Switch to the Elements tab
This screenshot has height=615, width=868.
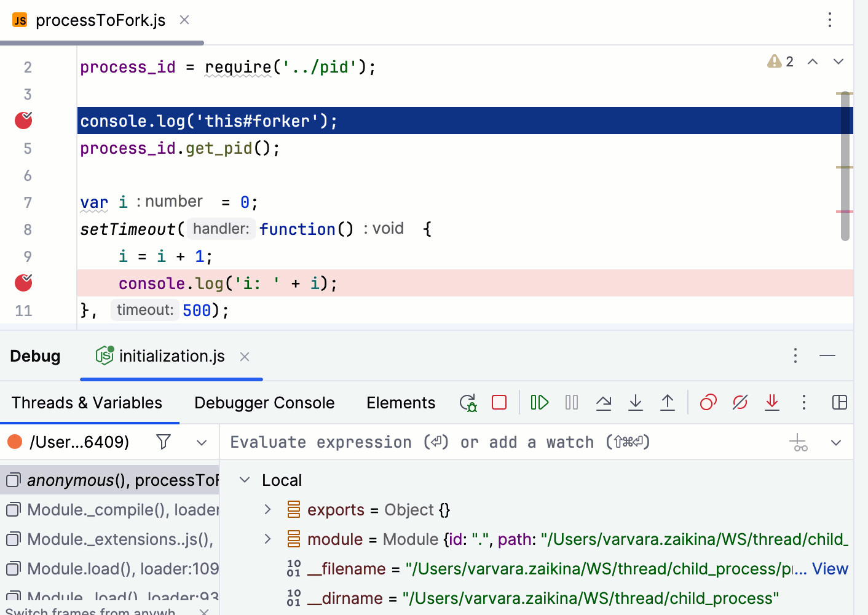(401, 403)
